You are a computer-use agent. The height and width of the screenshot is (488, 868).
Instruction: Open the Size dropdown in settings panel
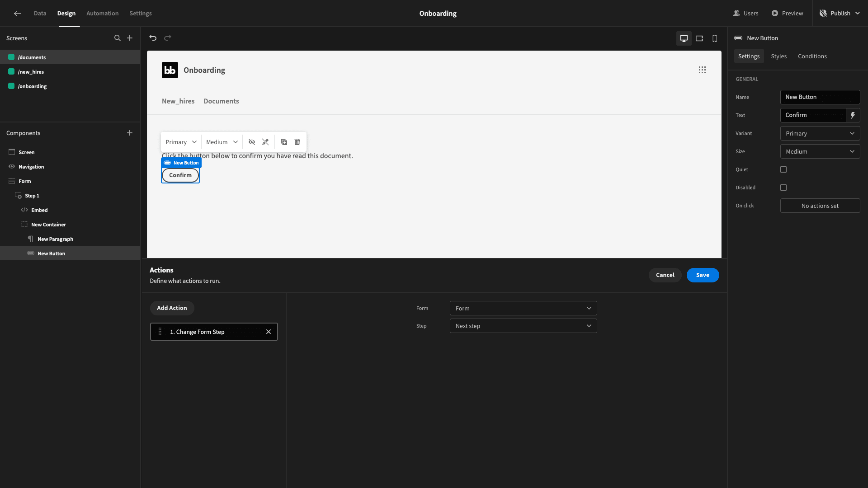pyautogui.click(x=820, y=151)
